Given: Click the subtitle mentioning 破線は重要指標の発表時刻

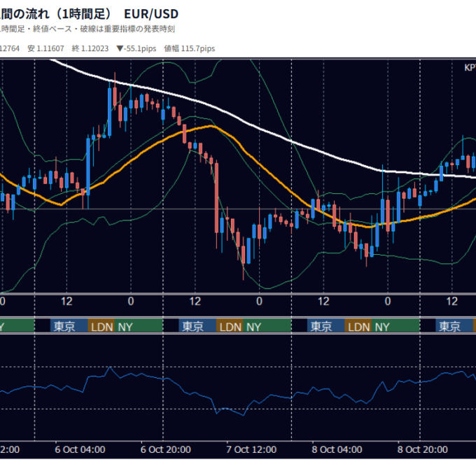Looking at the screenshot, I should (x=87, y=29).
